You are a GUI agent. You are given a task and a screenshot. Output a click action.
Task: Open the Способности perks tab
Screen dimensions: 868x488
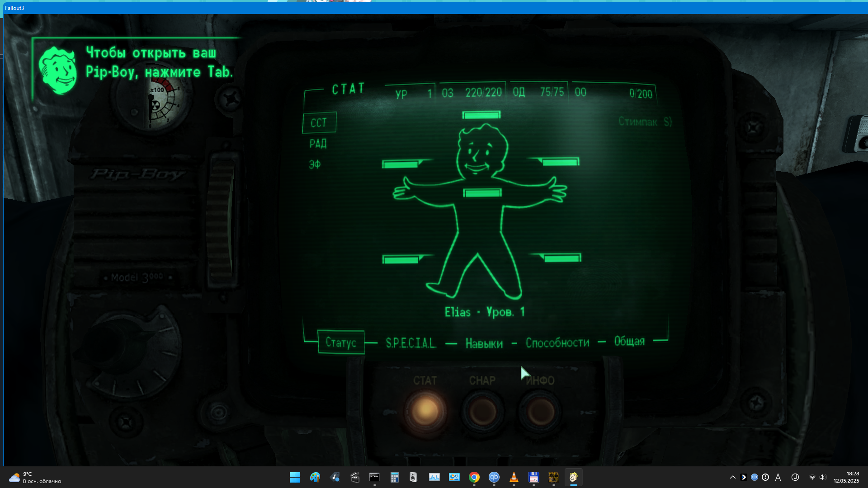coord(557,343)
